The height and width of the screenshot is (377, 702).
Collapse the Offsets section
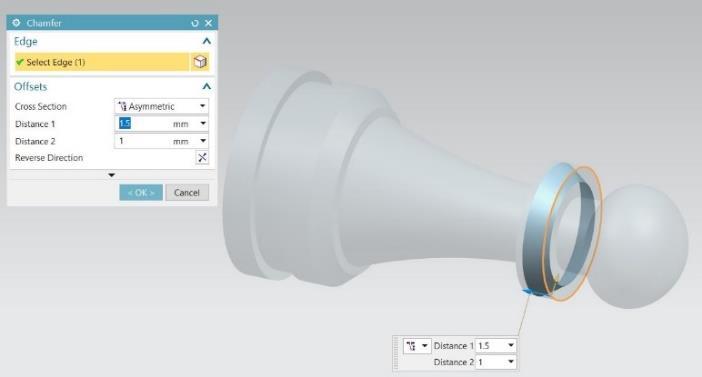click(206, 86)
